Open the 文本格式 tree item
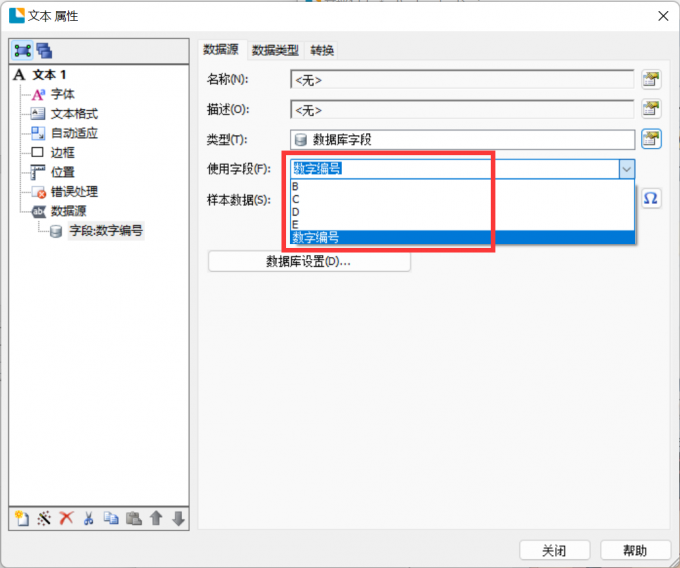Viewport: 680px width, 568px height. [x=74, y=114]
